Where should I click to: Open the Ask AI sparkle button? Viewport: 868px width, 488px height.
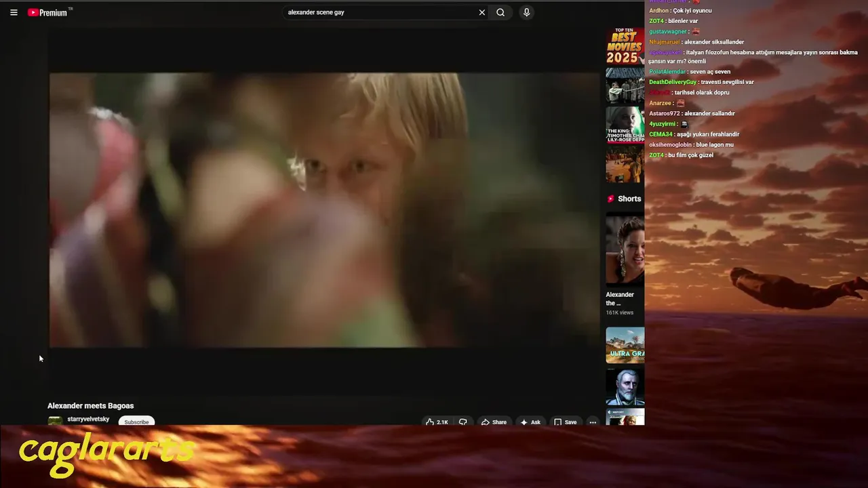[x=530, y=422]
